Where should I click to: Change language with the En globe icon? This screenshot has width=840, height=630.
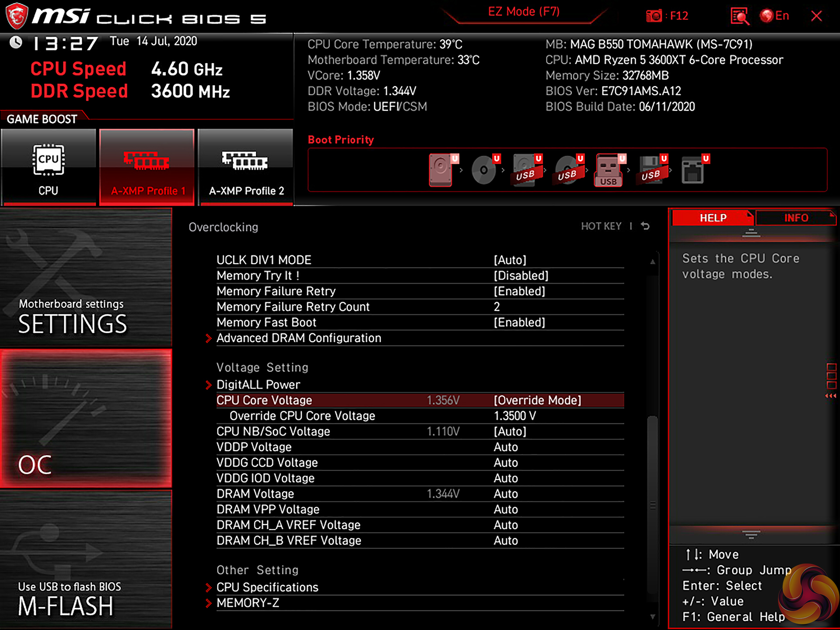point(774,16)
